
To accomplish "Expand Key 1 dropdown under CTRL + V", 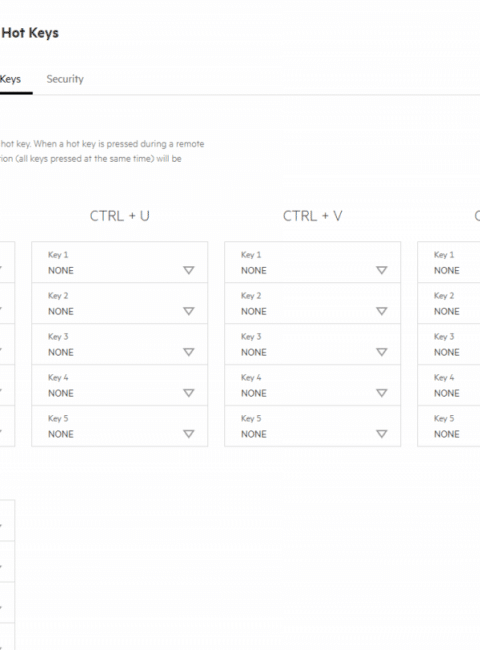I will 313,262.
